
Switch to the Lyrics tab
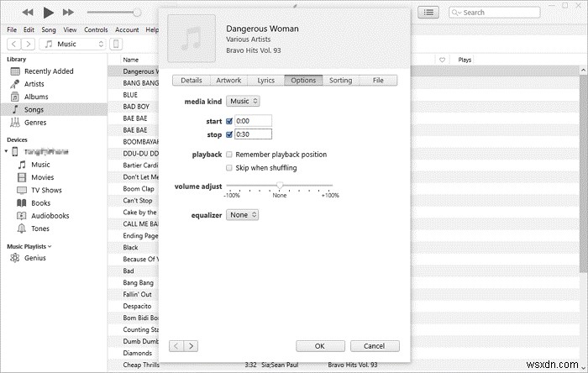click(266, 80)
